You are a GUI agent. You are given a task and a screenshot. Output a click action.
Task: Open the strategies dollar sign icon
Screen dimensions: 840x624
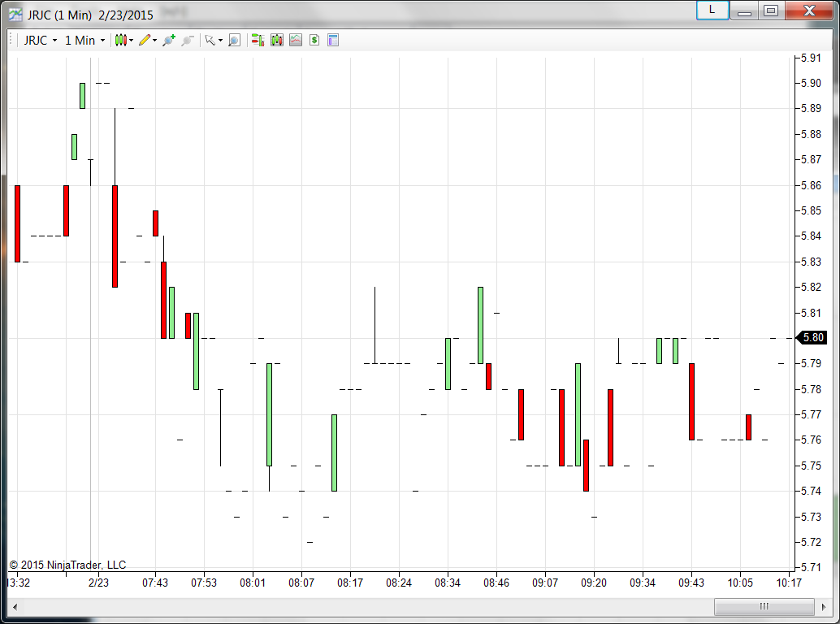click(314, 40)
